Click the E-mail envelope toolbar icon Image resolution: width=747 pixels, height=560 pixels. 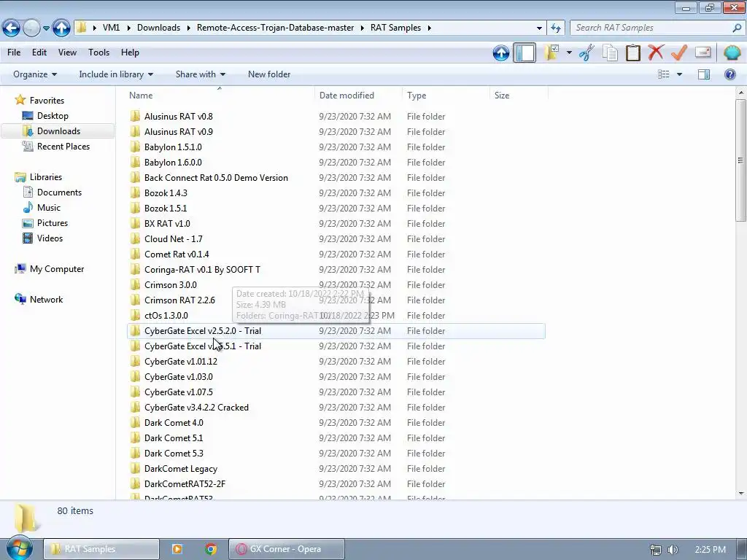pyautogui.click(x=703, y=52)
